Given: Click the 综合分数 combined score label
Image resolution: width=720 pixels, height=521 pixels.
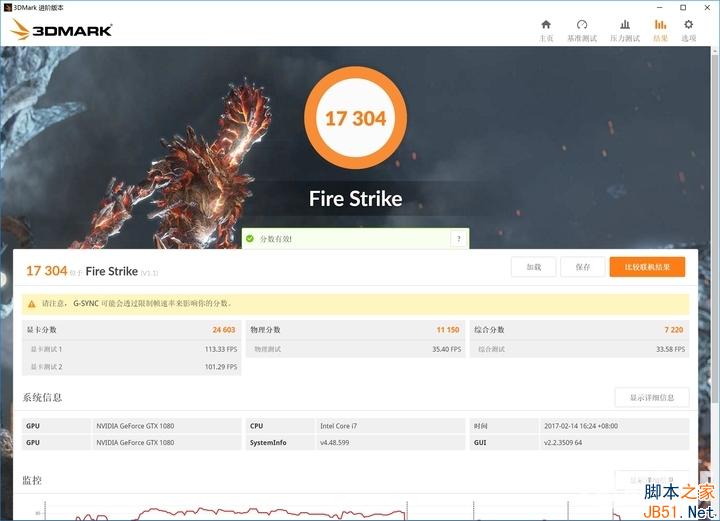Looking at the screenshot, I should 489,330.
